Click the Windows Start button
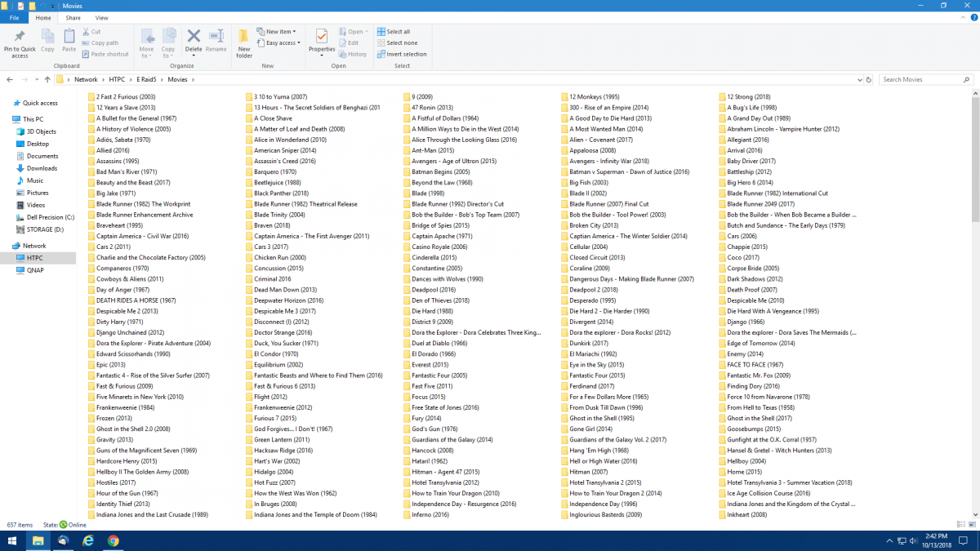980x551 pixels. [13, 540]
